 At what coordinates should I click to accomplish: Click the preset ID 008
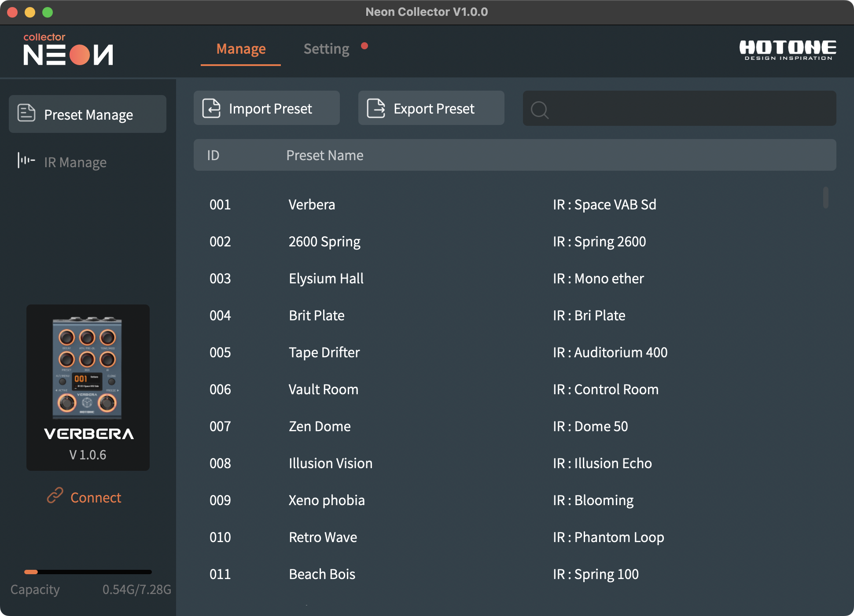(x=220, y=463)
